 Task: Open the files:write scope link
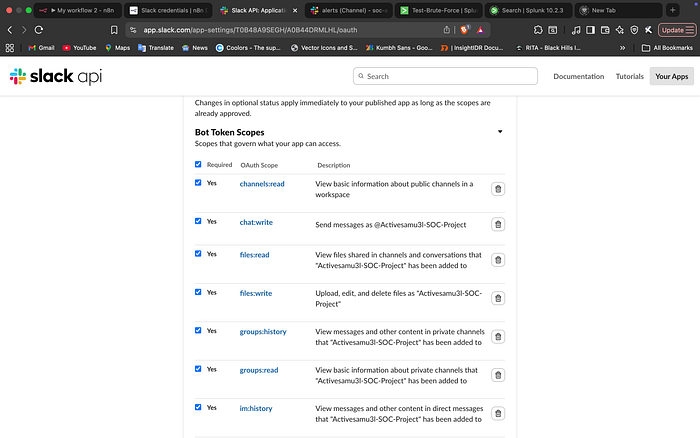click(256, 293)
